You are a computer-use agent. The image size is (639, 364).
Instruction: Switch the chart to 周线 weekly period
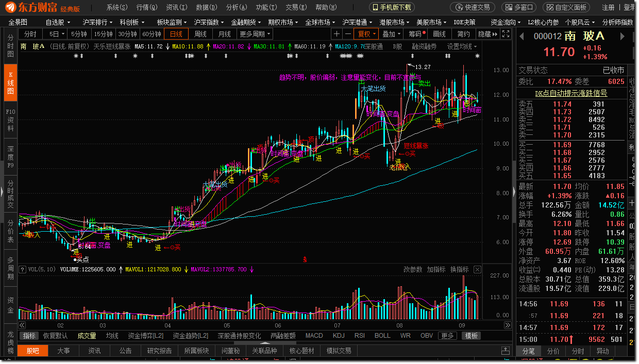pyautogui.click(x=200, y=34)
